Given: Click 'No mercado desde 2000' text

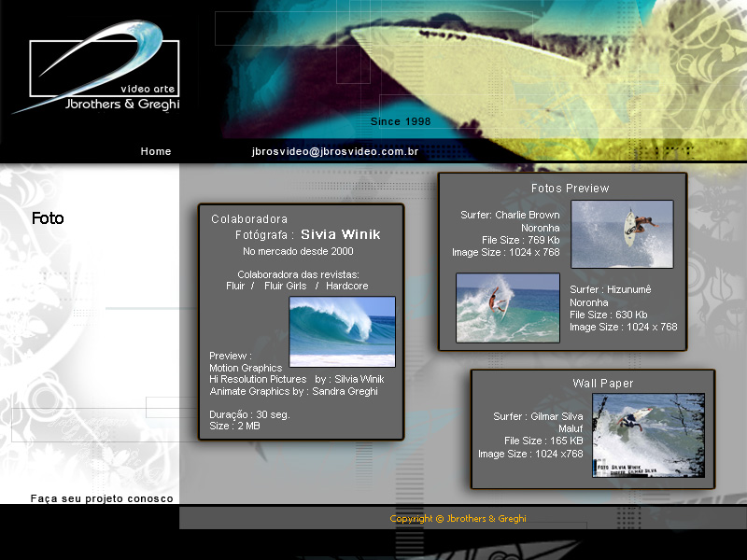Looking at the screenshot, I should (298, 251).
